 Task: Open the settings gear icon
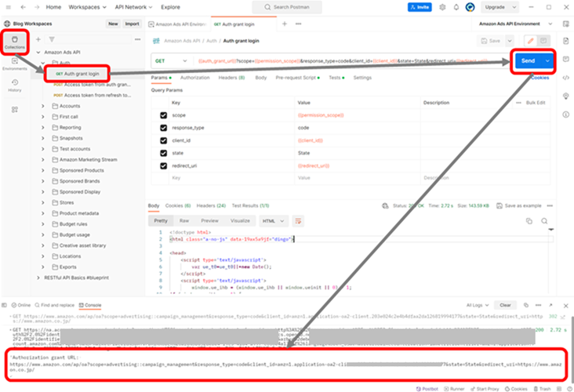click(442, 7)
